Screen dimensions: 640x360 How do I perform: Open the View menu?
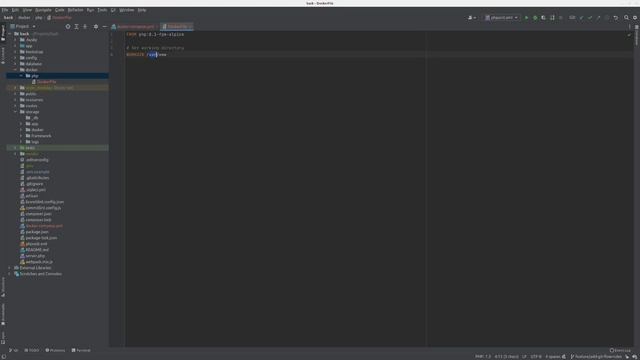[27, 10]
